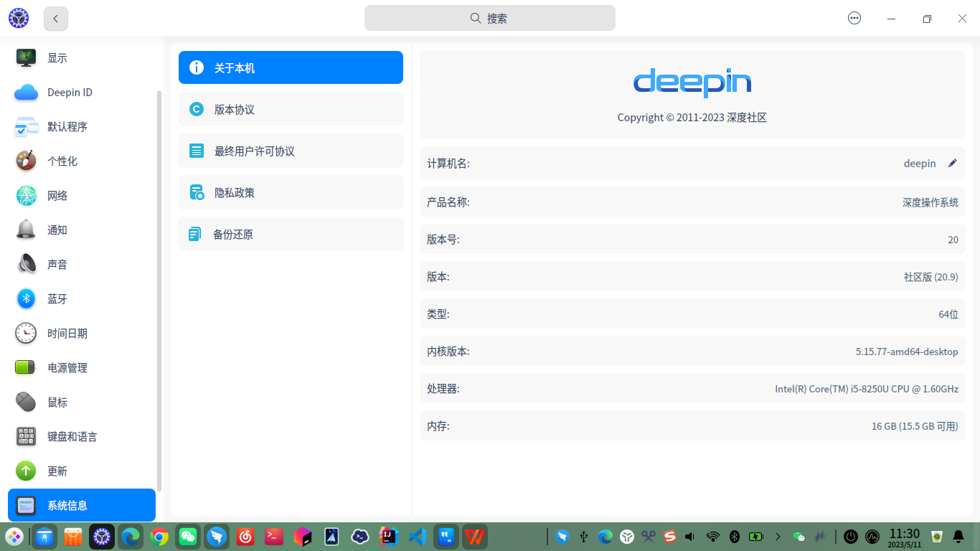Click the DingTalk system tray icon
Viewport: 980px width, 551px height.
(x=562, y=536)
